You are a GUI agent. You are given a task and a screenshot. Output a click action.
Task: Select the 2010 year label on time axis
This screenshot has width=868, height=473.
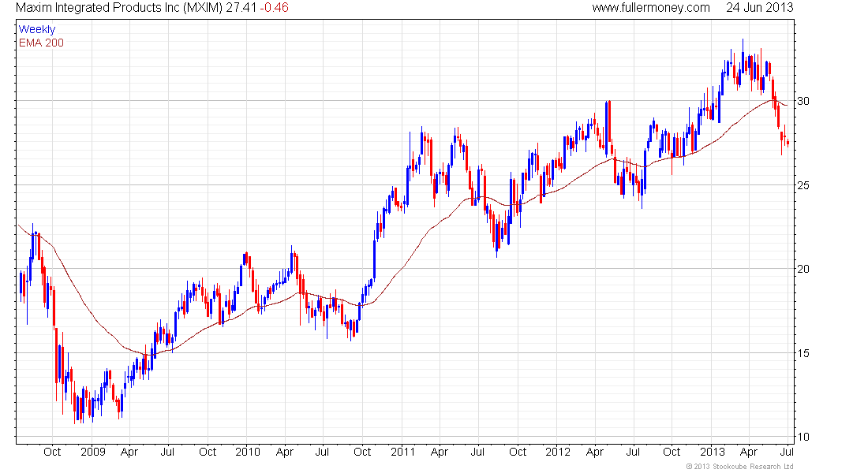point(248,452)
